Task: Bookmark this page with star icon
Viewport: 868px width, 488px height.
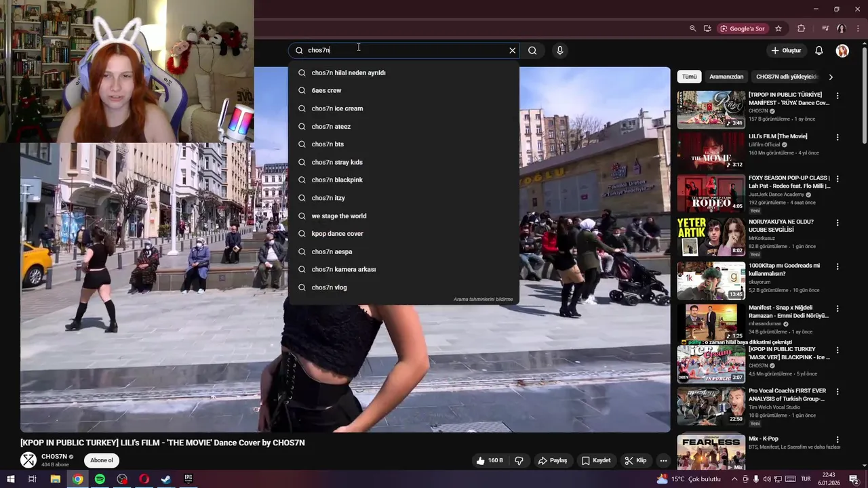Action: point(778,28)
